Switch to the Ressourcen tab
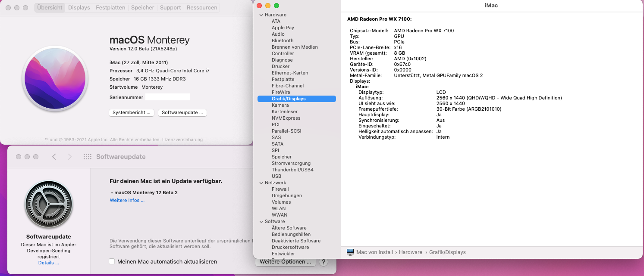This screenshot has height=276, width=644. point(202,7)
